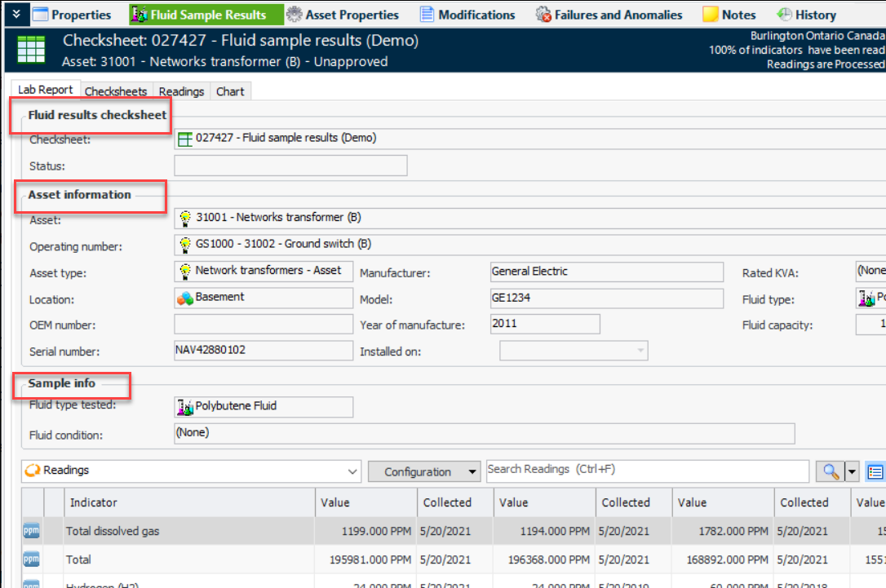Click the ppm icon for Total dissolved gas
This screenshot has height=588, width=886.
(31, 531)
